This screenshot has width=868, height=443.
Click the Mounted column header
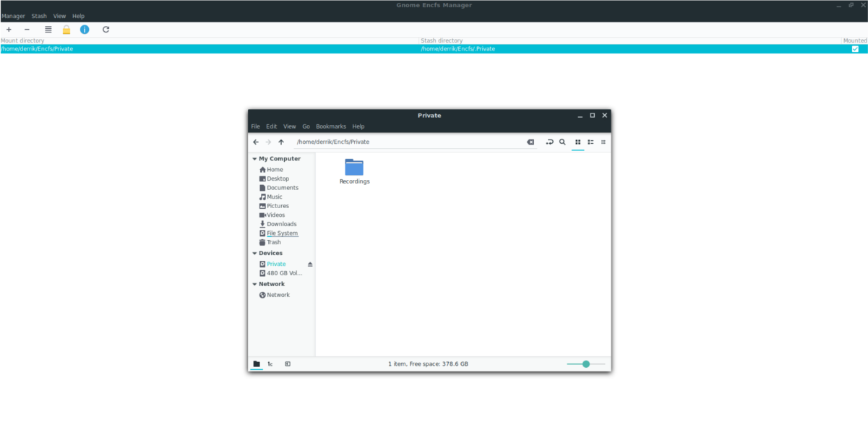click(855, 41)
